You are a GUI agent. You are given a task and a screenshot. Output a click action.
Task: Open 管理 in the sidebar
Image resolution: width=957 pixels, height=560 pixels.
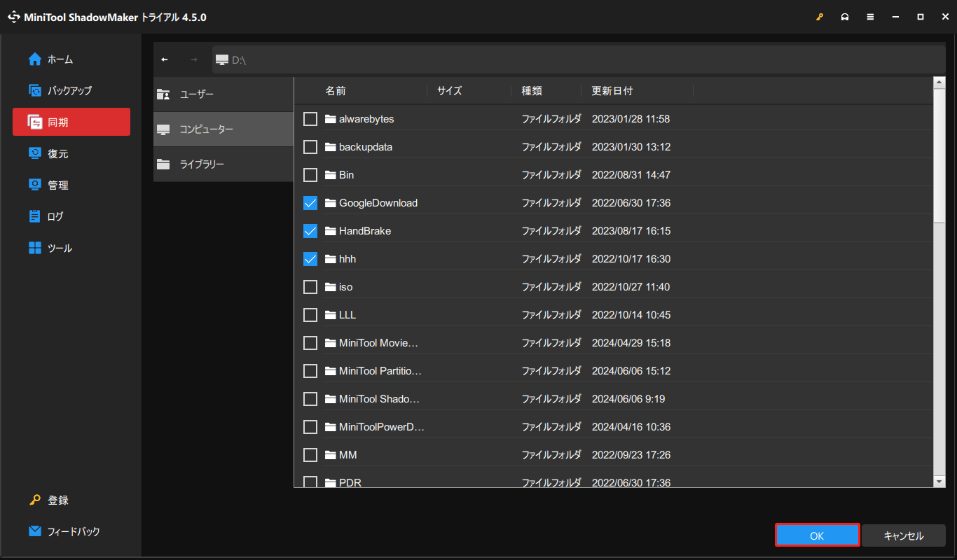pyautogui.click(x=71, y=185)
